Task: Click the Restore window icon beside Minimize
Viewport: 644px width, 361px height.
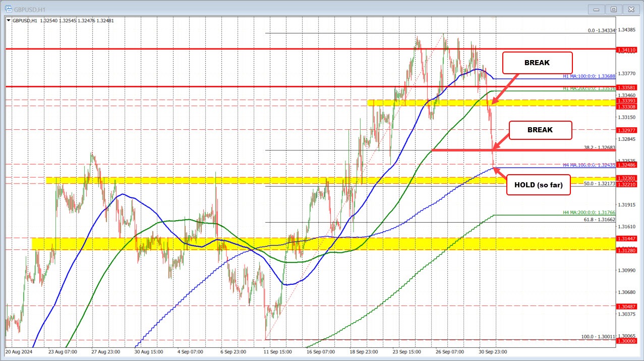Action: click(x=613, y=9)
